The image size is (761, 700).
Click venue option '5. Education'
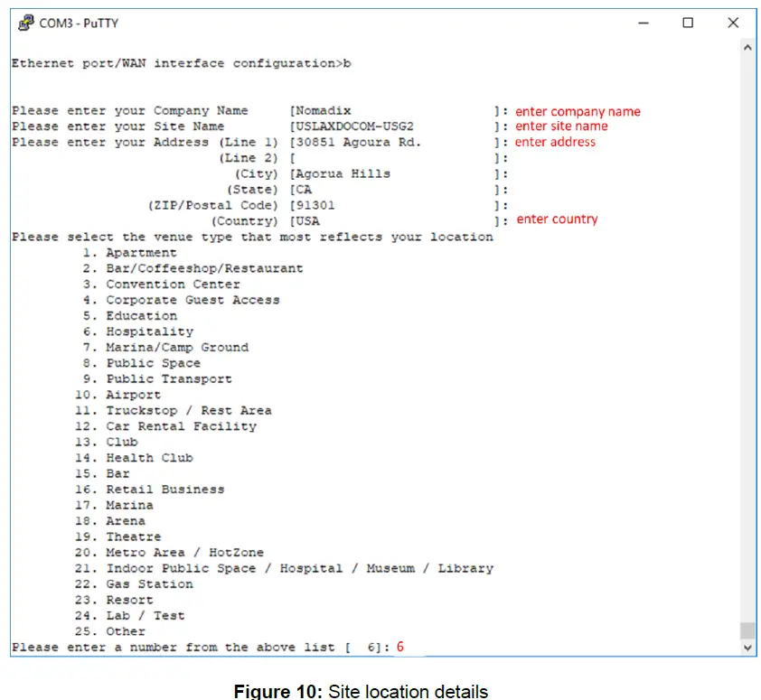pos(129,316)
